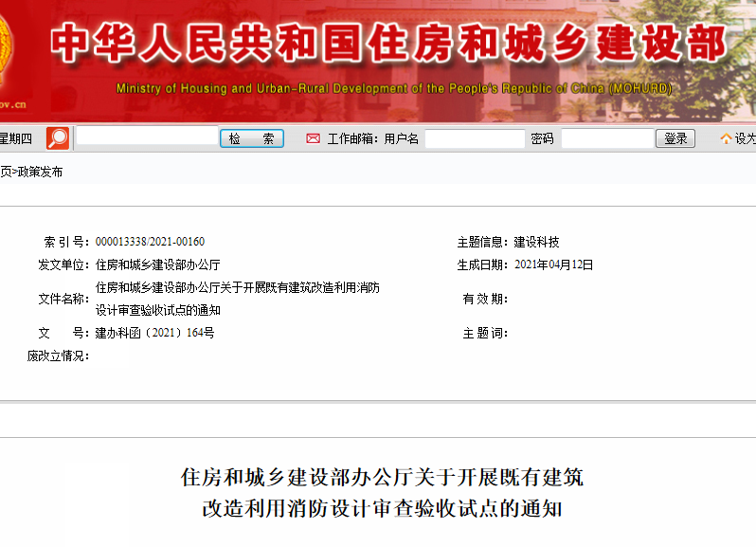756x547 pixels.
Task: Click the 文件名称 document title text
Action: [237, 299]
